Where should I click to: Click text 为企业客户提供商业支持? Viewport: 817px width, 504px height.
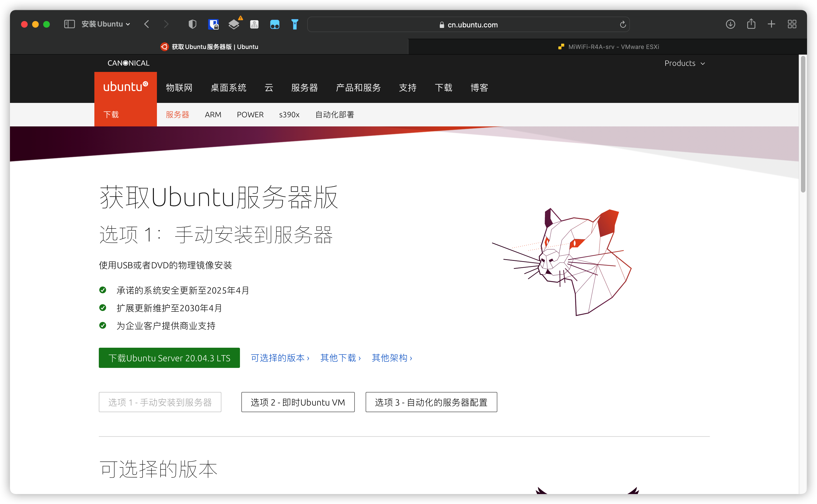tap(166, 326)
